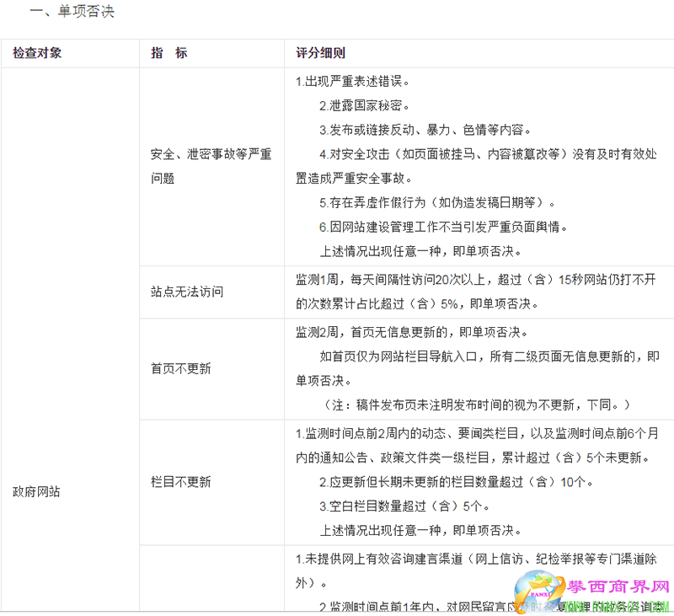
Task: Click the 攀西商界网 watermark text
Action: click(619, 587)
